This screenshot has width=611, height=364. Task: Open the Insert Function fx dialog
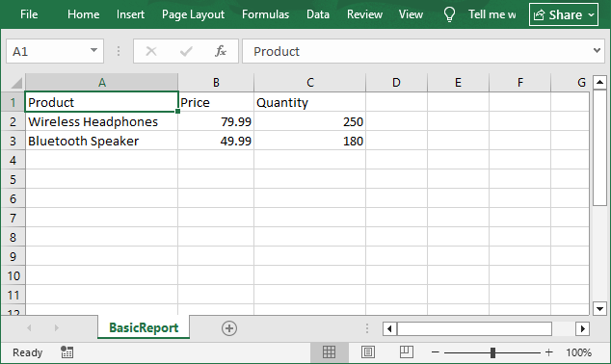click(x=221, y=51)
